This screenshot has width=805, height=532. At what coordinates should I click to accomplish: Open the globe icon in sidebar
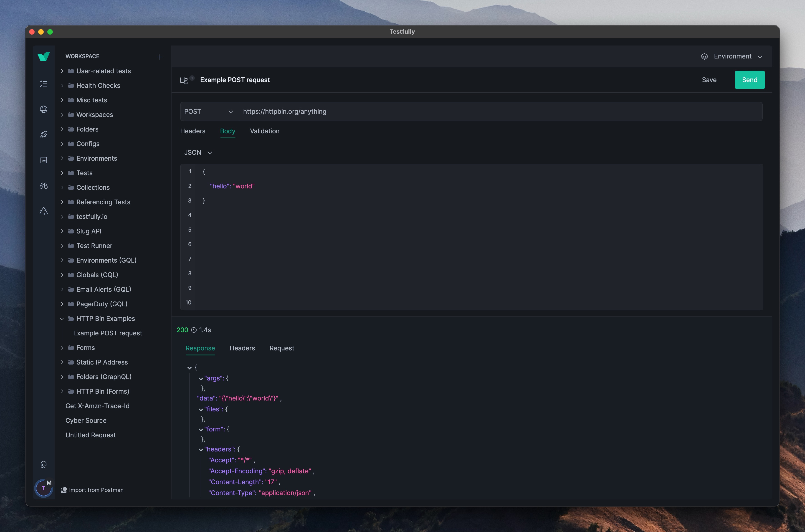(x=43, y=109)
